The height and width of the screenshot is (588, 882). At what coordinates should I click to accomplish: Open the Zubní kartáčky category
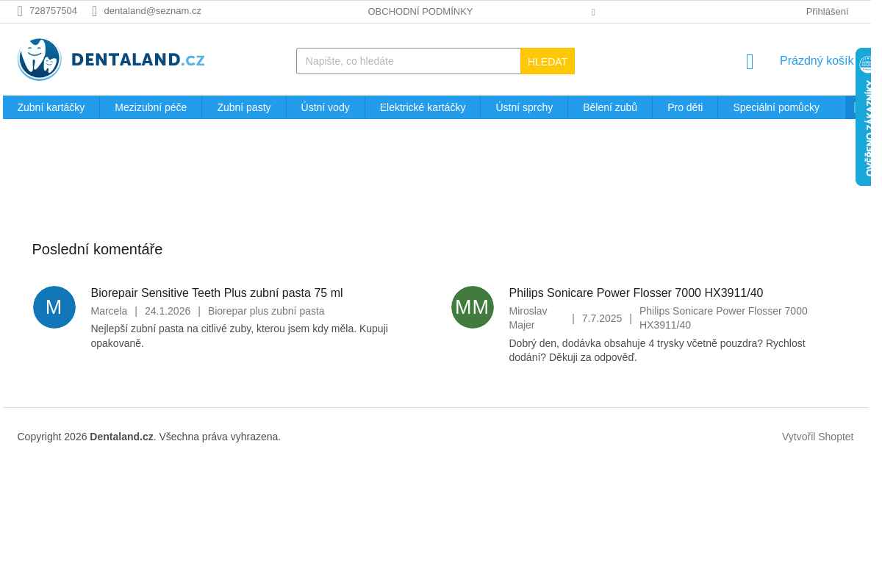point(51,107)
